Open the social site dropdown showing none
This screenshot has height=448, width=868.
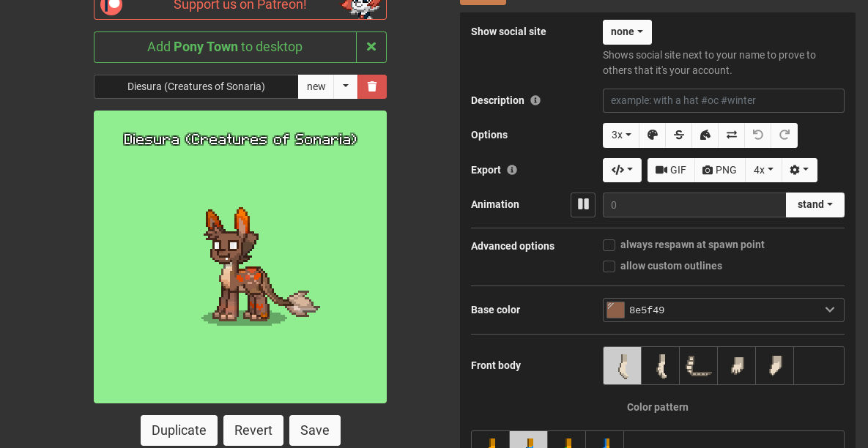[x=627, y=32]
